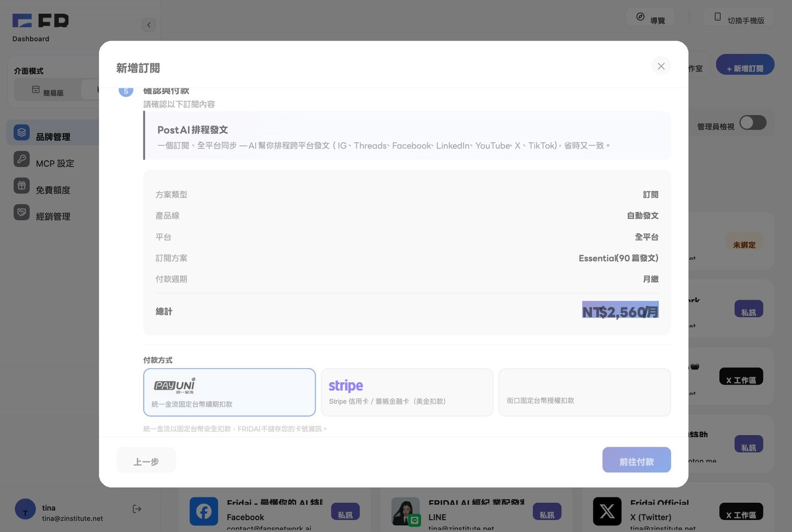Click the 未綁定 status badge

coord(744,242)
